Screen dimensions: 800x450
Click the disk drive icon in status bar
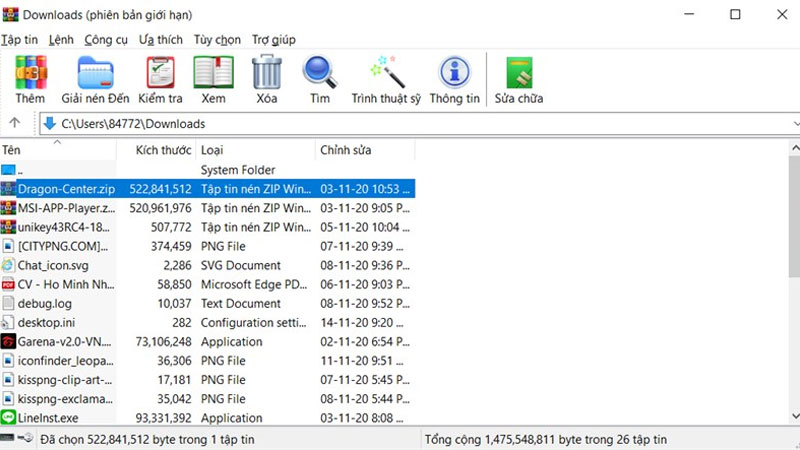(7, 438)
